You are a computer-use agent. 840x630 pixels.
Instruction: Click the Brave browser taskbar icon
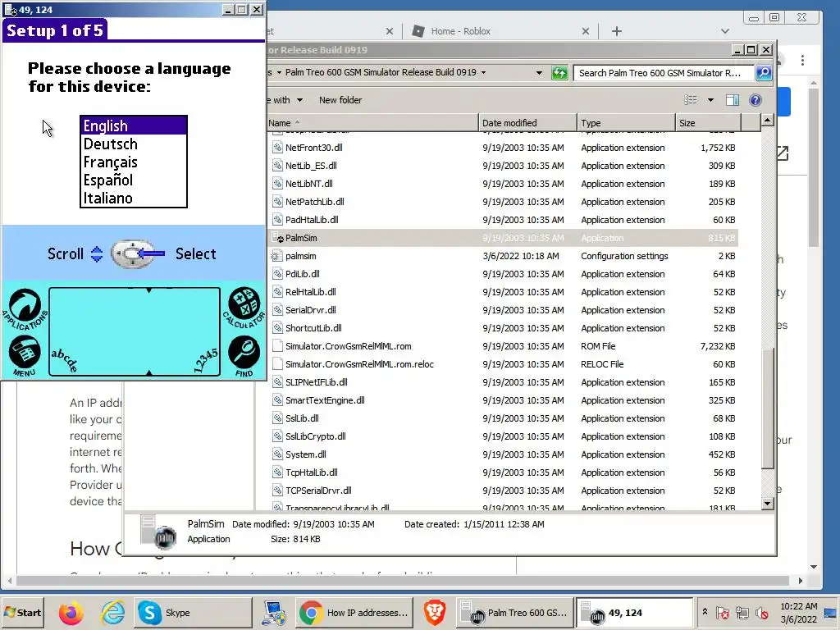click(435, 612)
